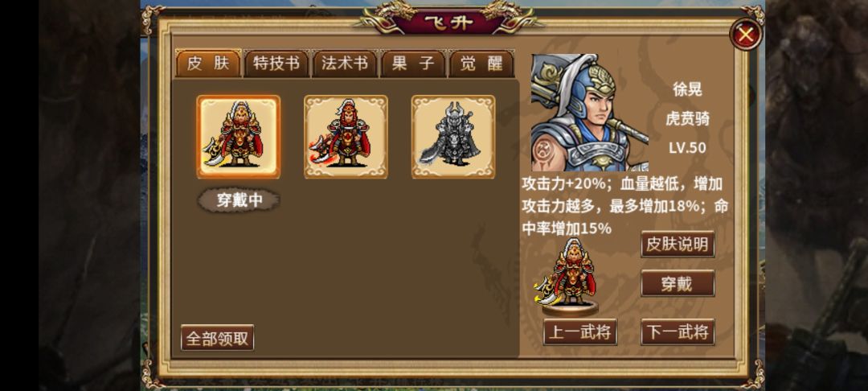
Task: Open the 觉醒 tab
Action: tap(481, 64)
